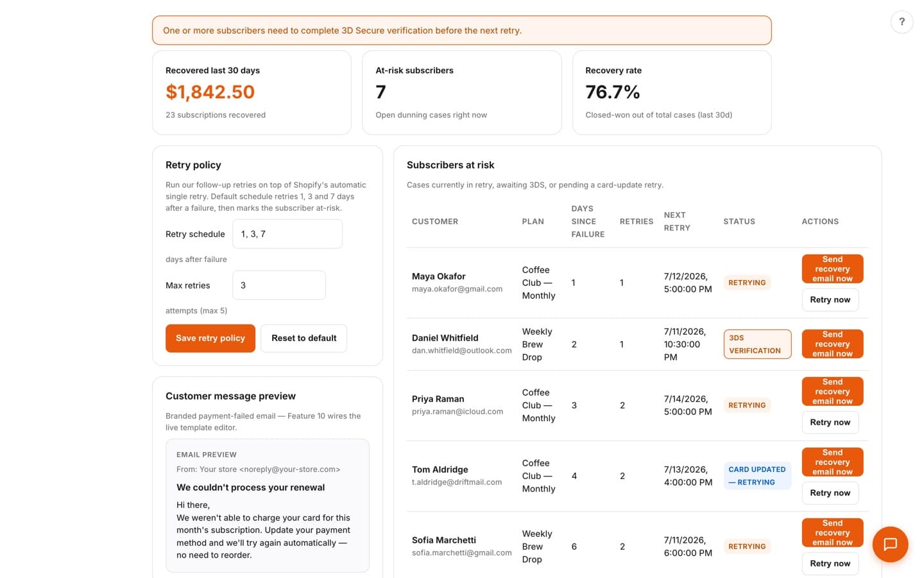The width and height of the screenshot is (924, 578).
Task: Select the Days Since Failure column header
Action: coord(588,222)
